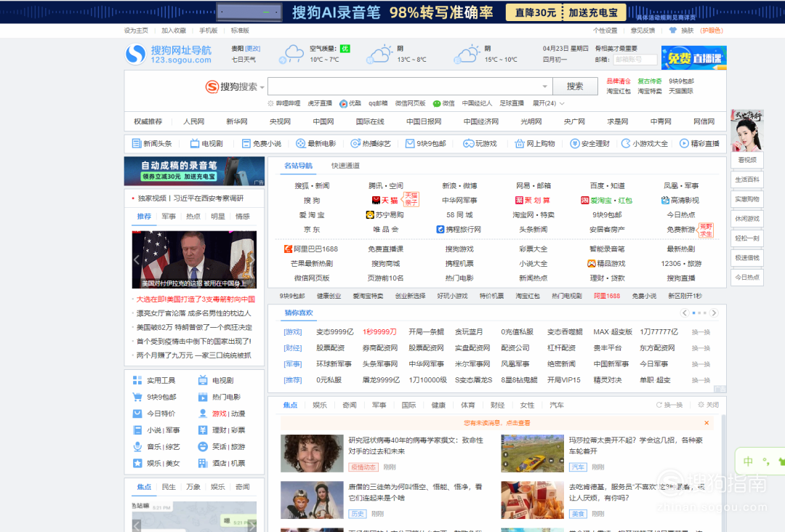Open the online shopping (网上购物) icon
The image size is (785, 532).
(x=519, y=144)
